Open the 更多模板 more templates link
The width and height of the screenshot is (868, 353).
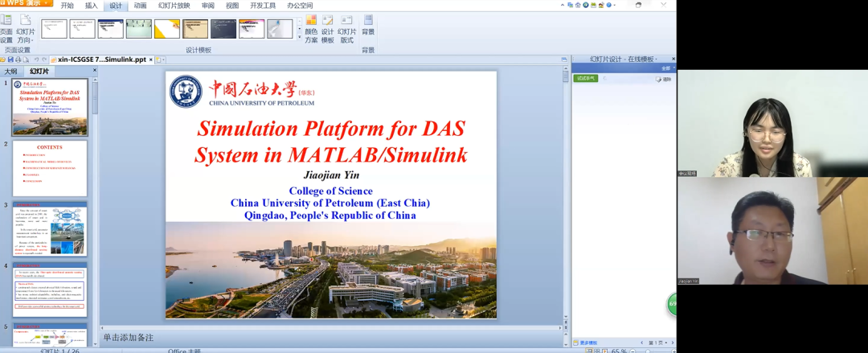click(589, 343)
